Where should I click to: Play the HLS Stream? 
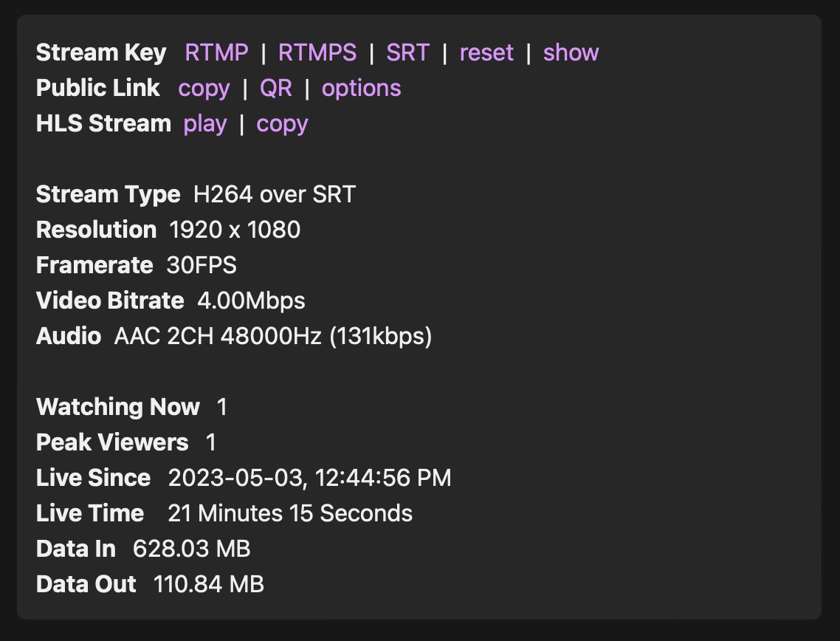pos(205,123)
